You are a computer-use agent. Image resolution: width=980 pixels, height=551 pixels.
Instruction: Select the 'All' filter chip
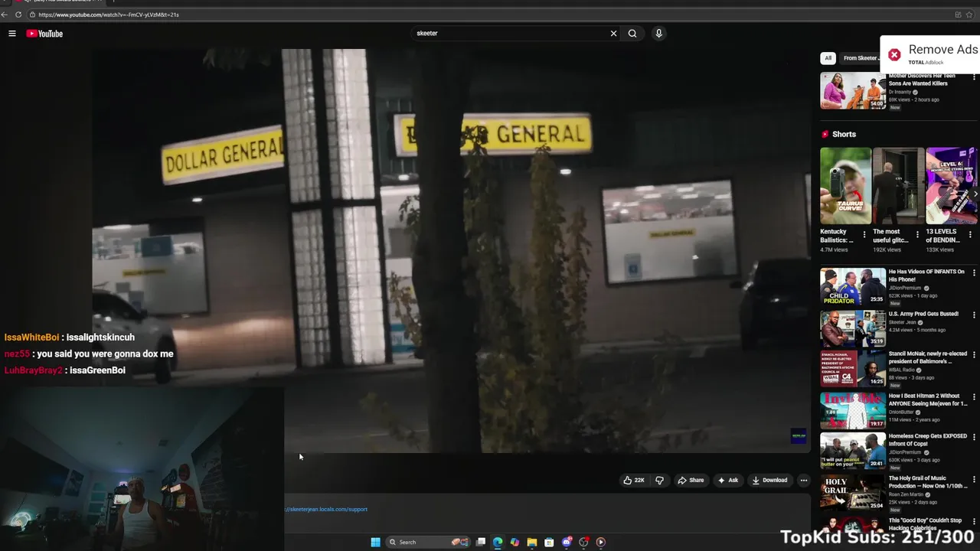coord(828,58)
